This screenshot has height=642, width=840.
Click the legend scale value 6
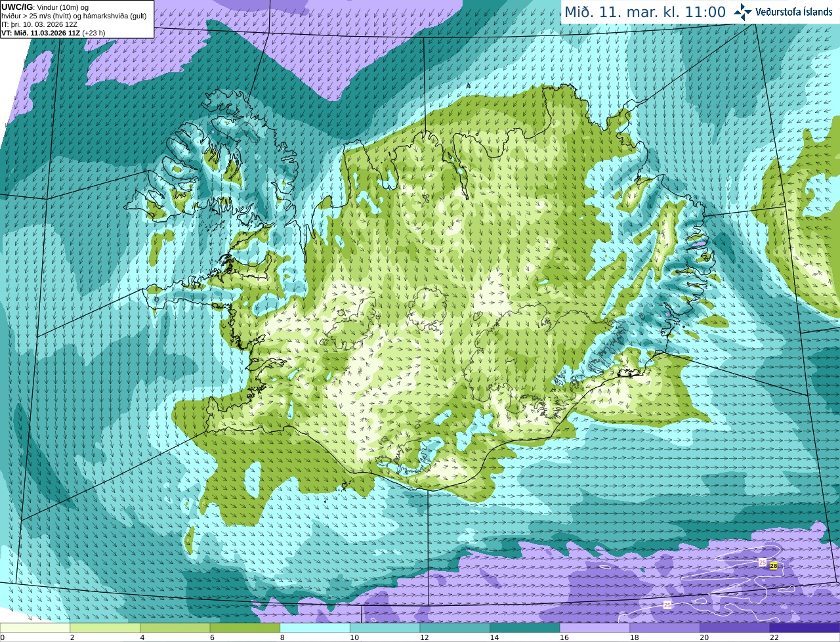212,637
